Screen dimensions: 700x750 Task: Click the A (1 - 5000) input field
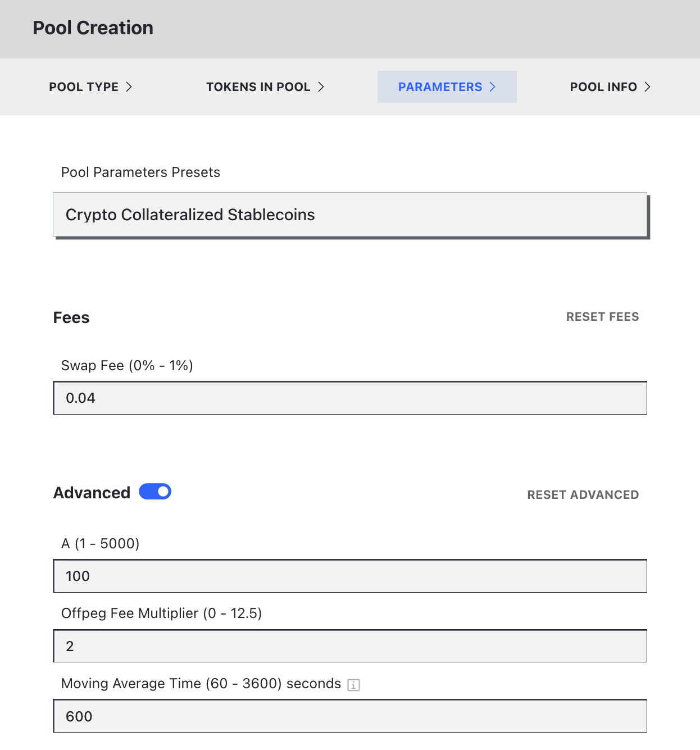[x=350, y=576]
